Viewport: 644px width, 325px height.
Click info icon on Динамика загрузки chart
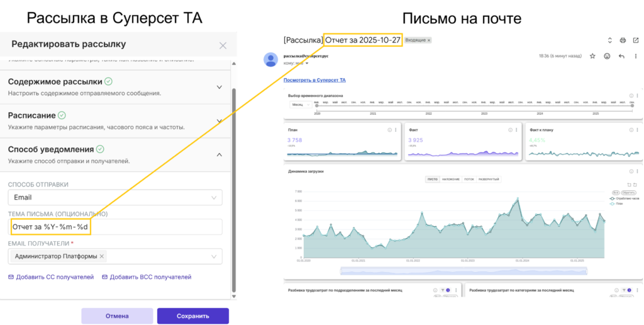tap(631, 171)
